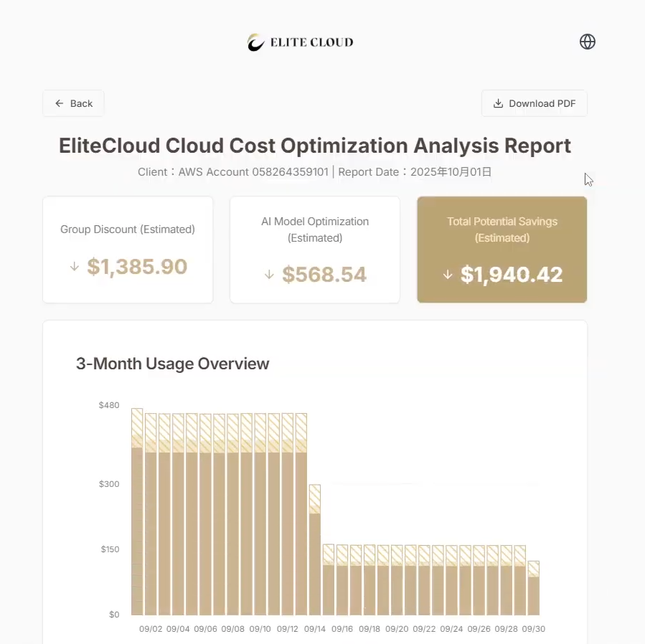Click the AWS account number text

coord(290,172)
